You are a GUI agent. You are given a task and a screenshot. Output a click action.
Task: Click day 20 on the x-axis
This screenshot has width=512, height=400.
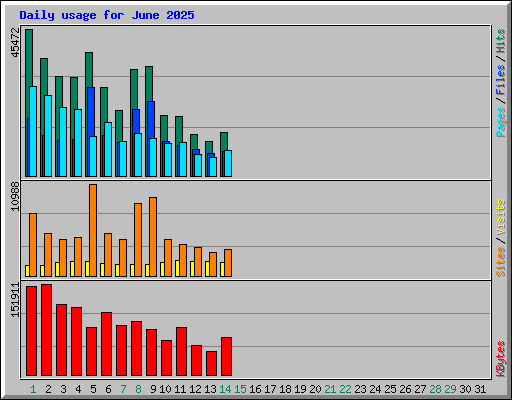click(315, 389)
